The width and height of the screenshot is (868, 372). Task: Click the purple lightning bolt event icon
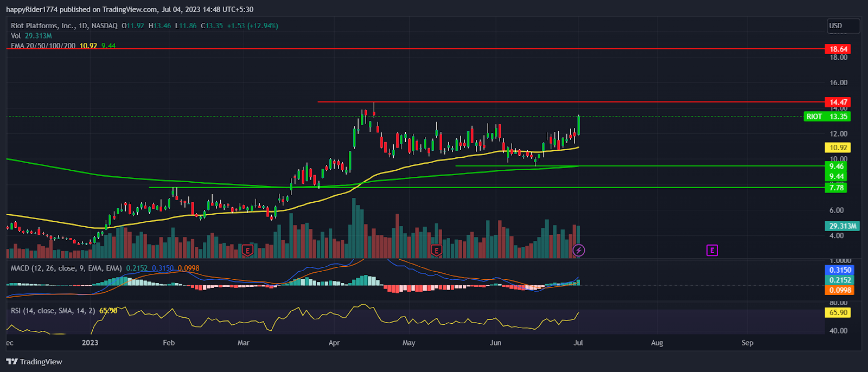pos(579,250)
